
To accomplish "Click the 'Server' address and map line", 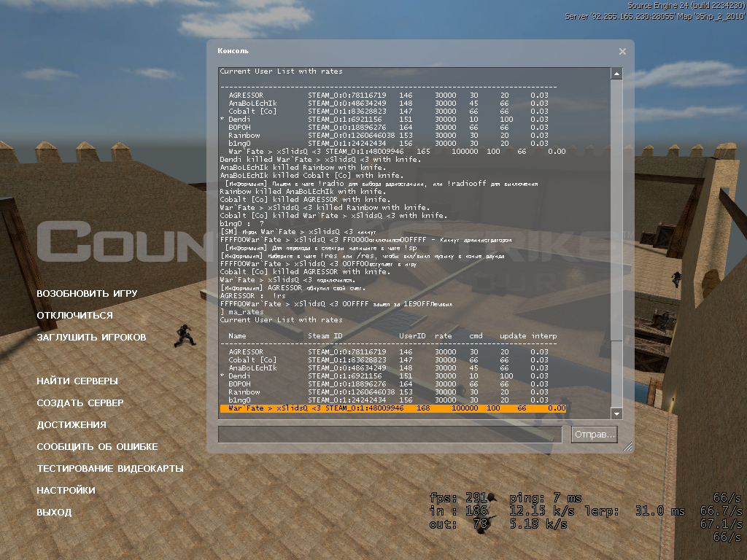I will pos(655,16).
